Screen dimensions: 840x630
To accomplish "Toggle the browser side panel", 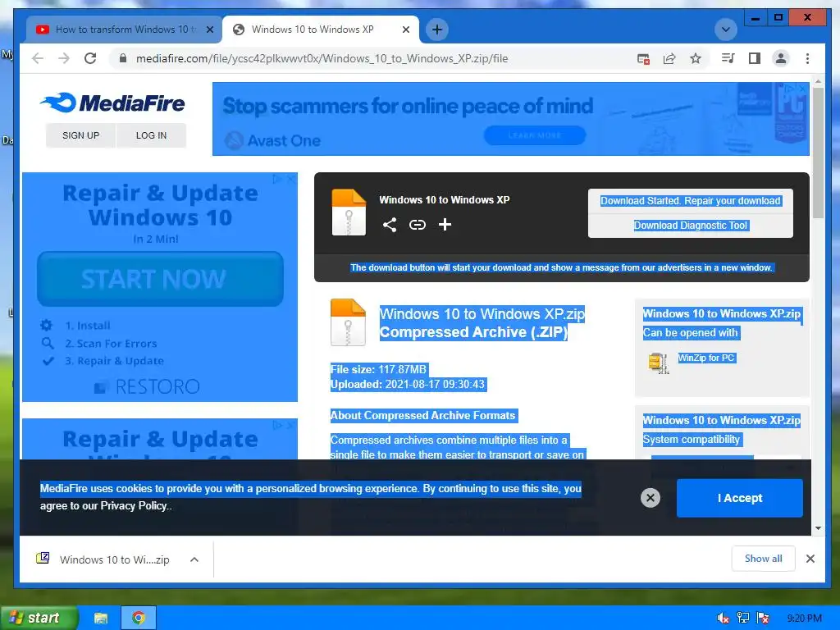I will click(x=755, y=58).
